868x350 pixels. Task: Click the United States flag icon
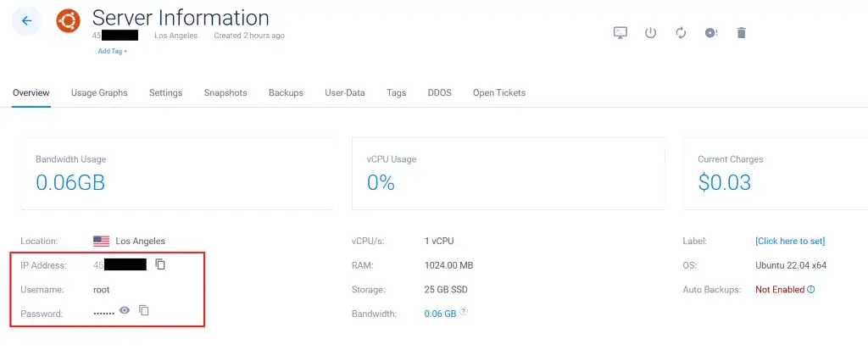102,241
